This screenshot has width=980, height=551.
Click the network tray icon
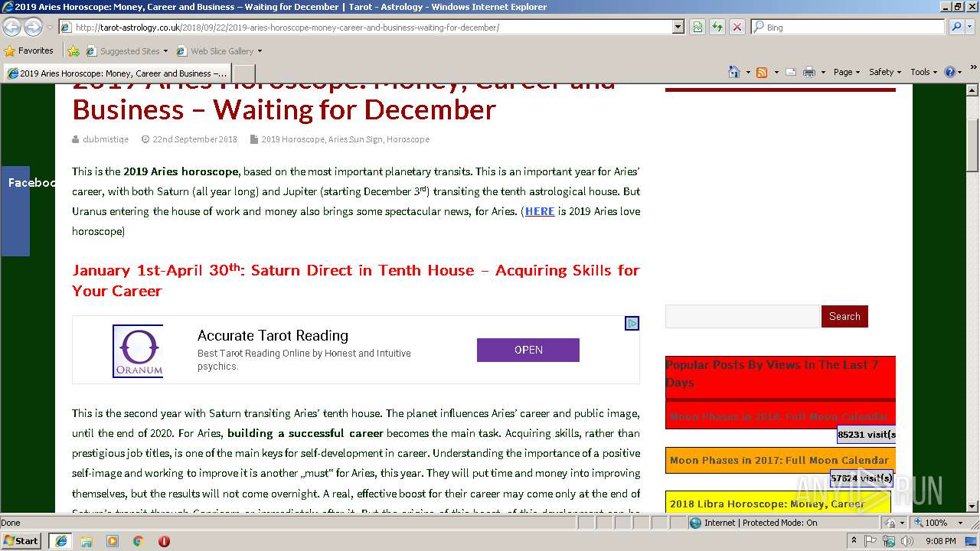coord(889,540)
